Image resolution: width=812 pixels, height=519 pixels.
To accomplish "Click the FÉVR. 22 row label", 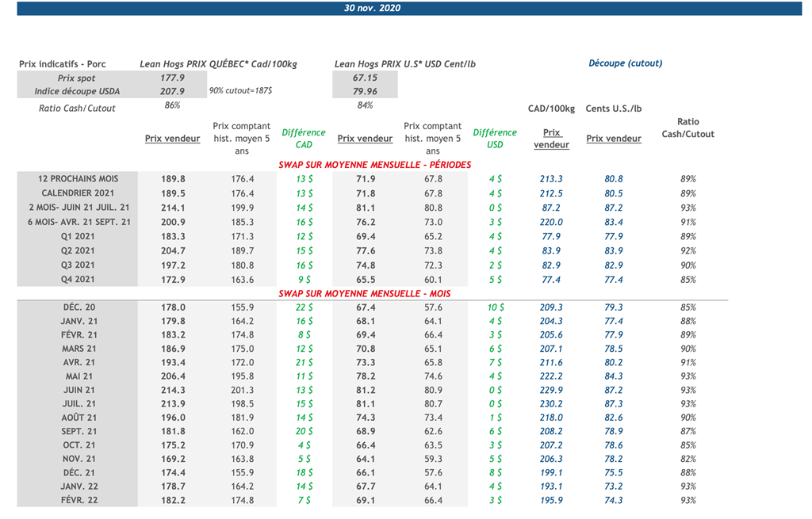I will [79, 501].
